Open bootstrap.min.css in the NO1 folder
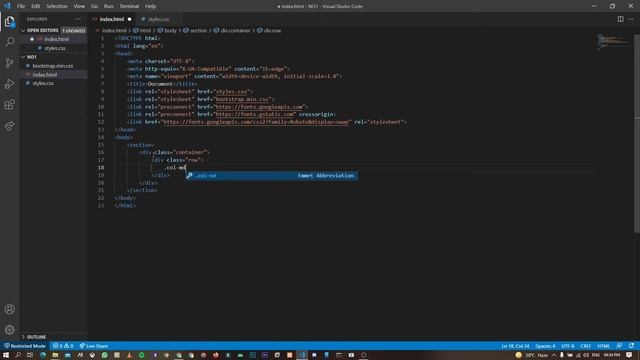640x360 pixels. click(x=53, y=66)
